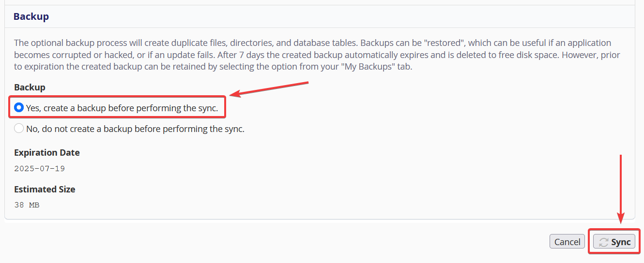This screenshot has height=263, width=644.
Task: Click the Cancel button
Action: (x=567, y=242)
